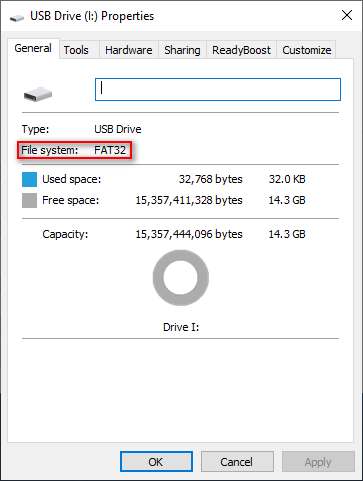Open the Customize tab
The height and width of the screenshot is (481, 363).
306,50
